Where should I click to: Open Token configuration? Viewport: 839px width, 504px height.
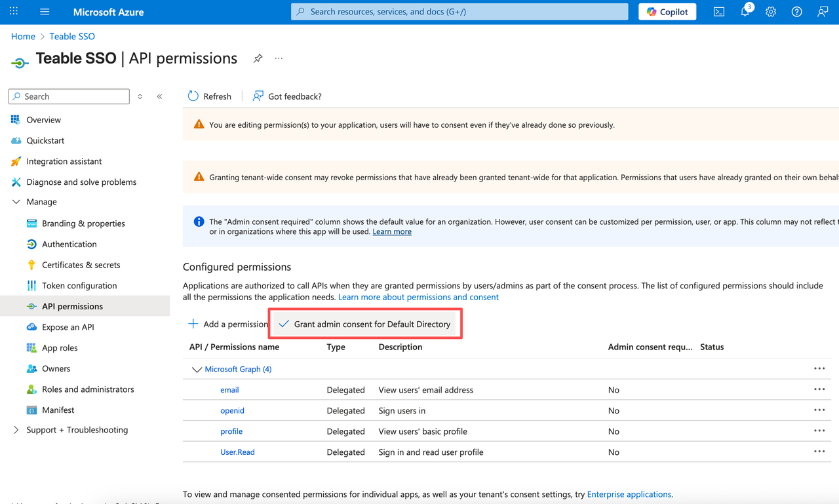coord(79,286)
